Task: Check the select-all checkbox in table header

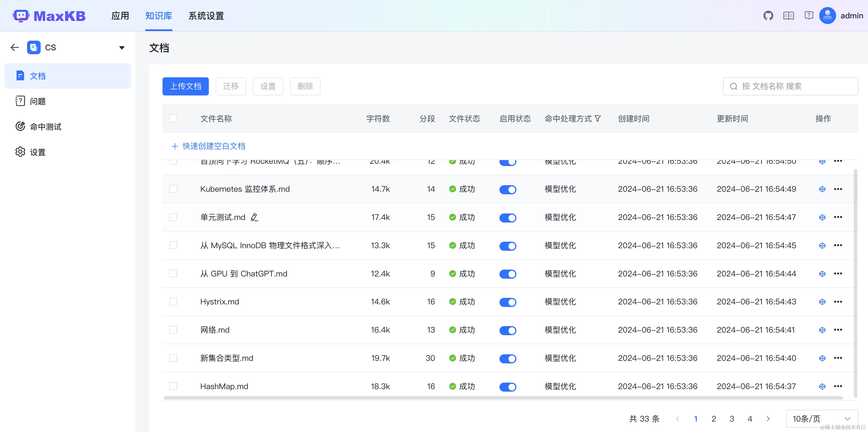Action: tap(173, 118)
